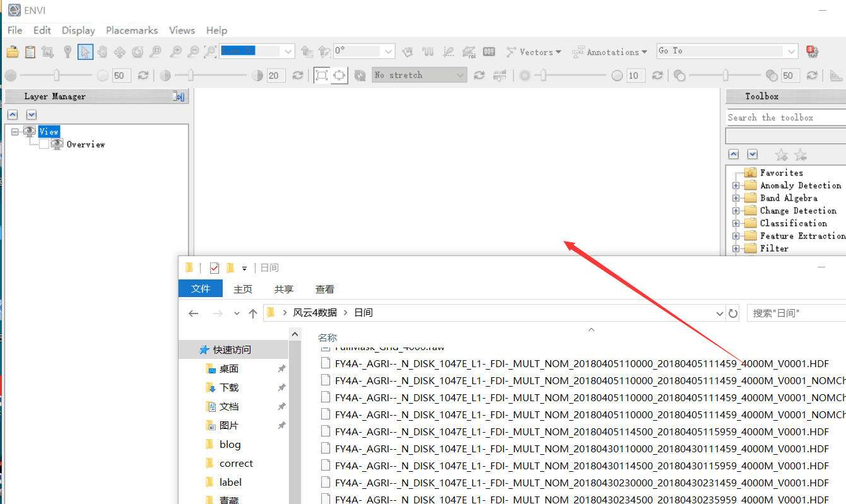Toggle the Overview checkbox in Layer Manager
This screenshot has width=846, height=504.
(x=44, y=144)
